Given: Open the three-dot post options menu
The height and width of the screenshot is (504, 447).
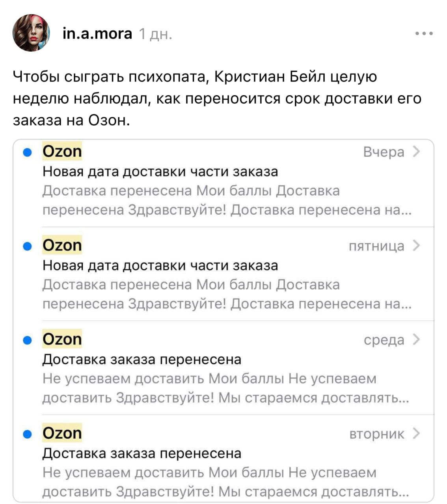Looking at the screenshot, I should click(424, 34).
